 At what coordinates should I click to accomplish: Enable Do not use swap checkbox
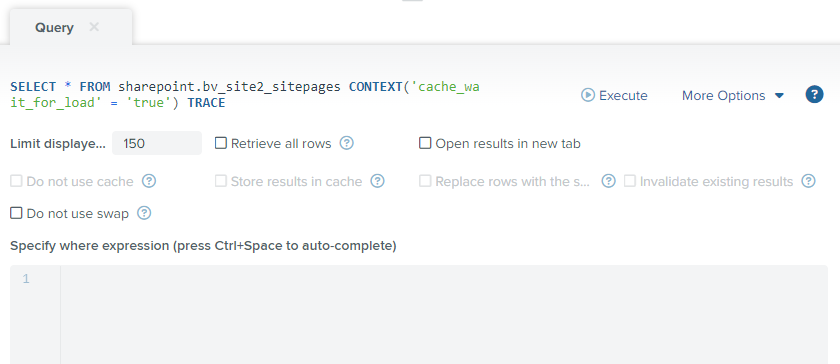(16, 213)
